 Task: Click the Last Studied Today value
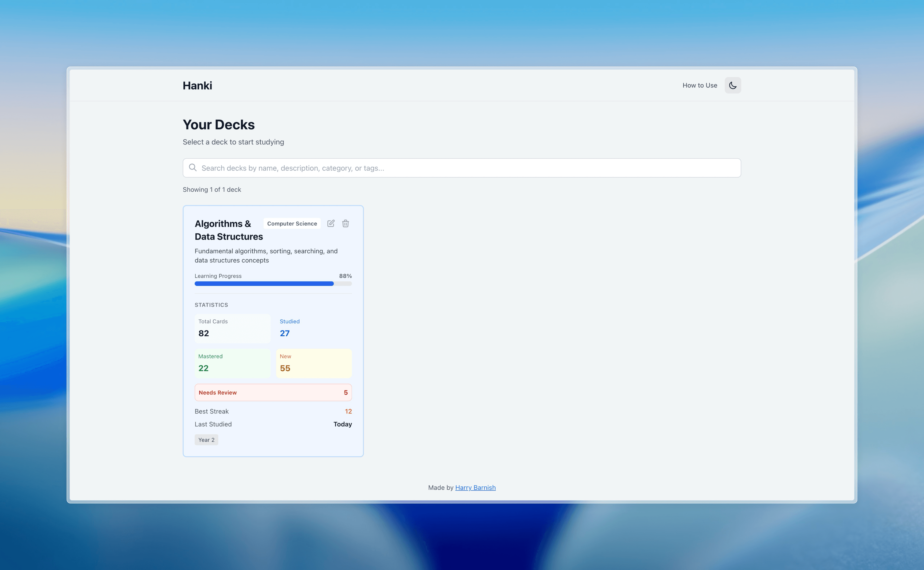(342, 424)
